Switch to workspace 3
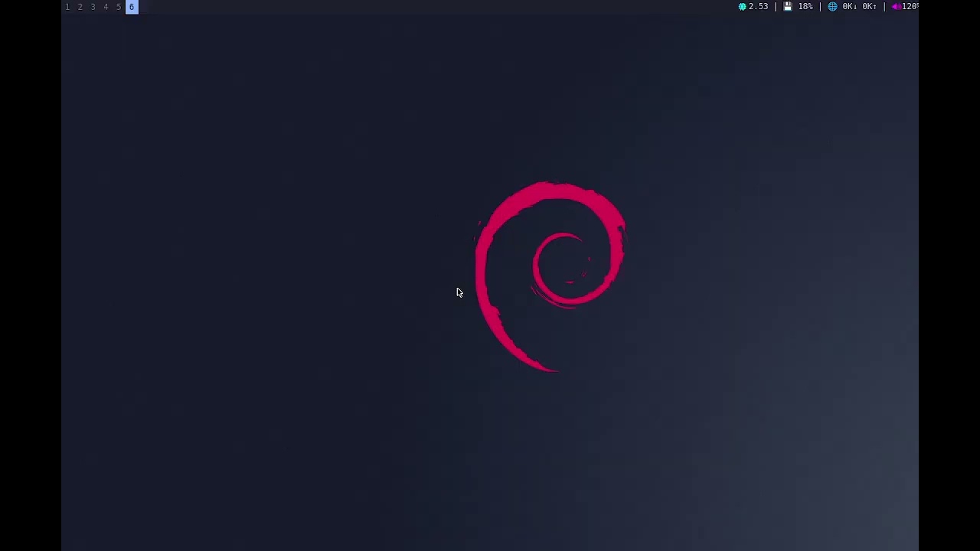Viewport: 980px width, 551px height. tap(93, 7)
